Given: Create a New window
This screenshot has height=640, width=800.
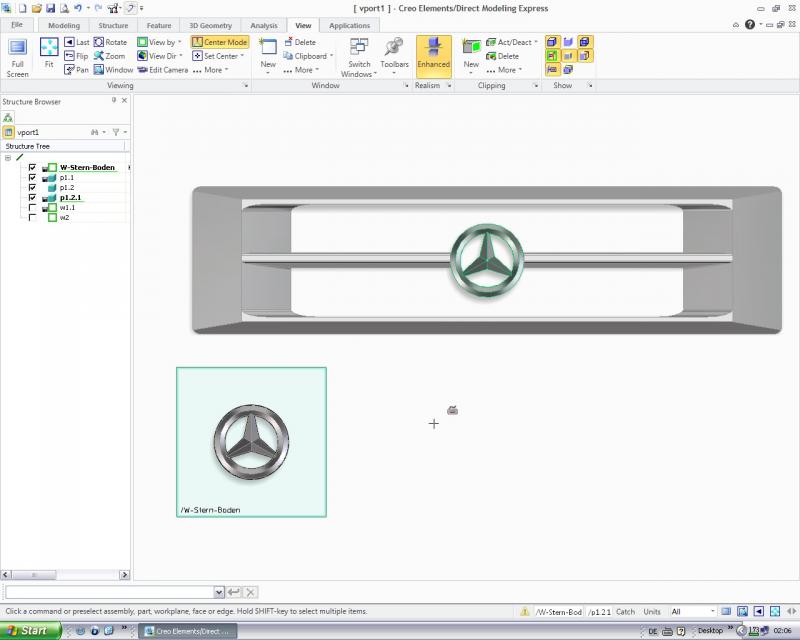Looking at the screenshot, I should [x=268, y=56].
